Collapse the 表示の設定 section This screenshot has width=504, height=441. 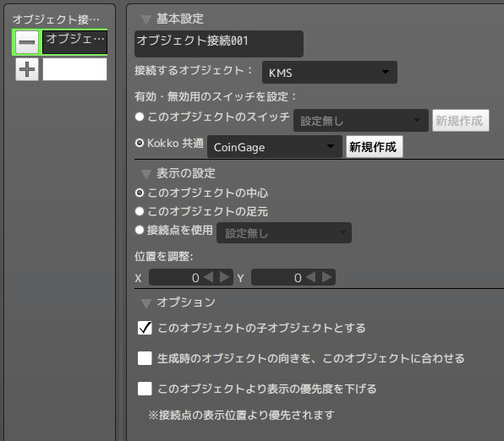(x=146, y=174)
